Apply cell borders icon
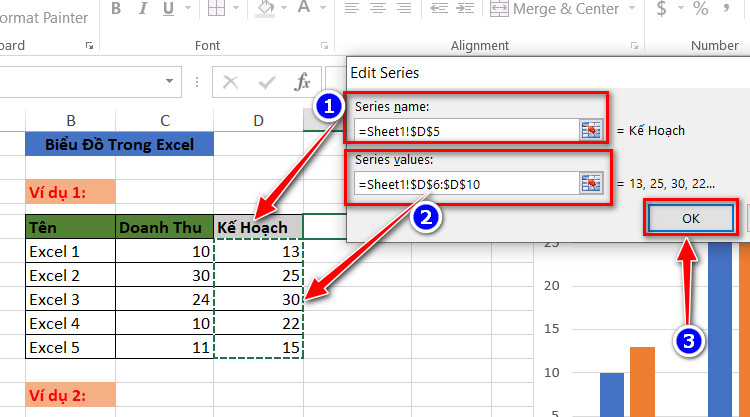The image size is (750, 417). tap(216, 8)
